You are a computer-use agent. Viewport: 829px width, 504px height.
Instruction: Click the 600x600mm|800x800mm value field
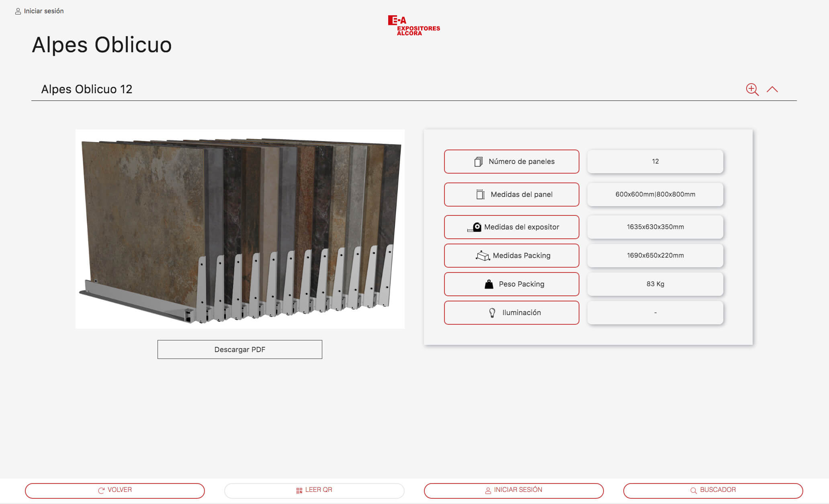pos(655,195)
